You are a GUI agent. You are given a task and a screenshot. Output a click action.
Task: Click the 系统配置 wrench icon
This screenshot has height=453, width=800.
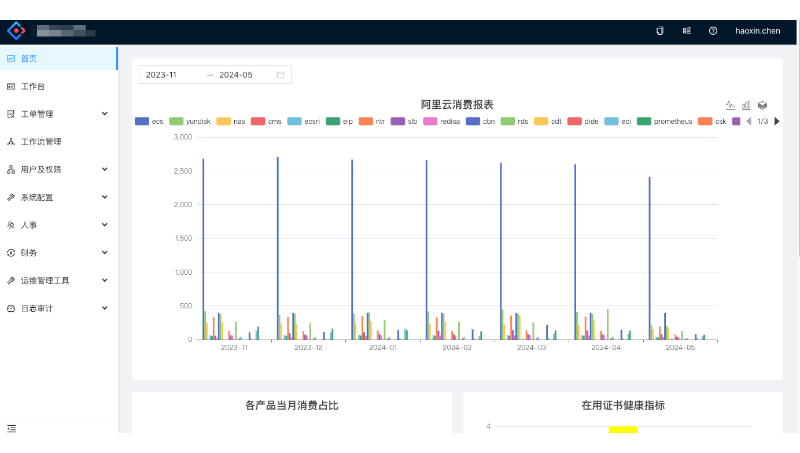pyautogui.click(x=11, y=197)
